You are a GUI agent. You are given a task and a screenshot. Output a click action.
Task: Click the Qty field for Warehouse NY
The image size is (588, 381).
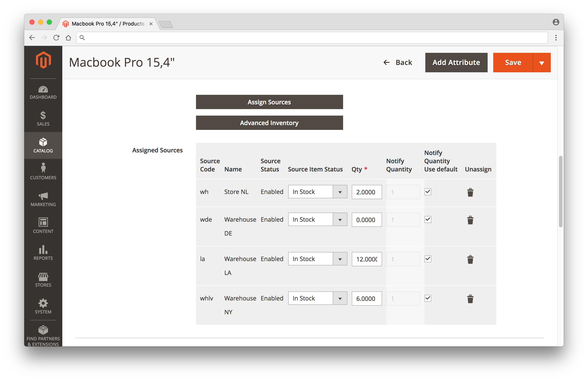tap(367, 299)
